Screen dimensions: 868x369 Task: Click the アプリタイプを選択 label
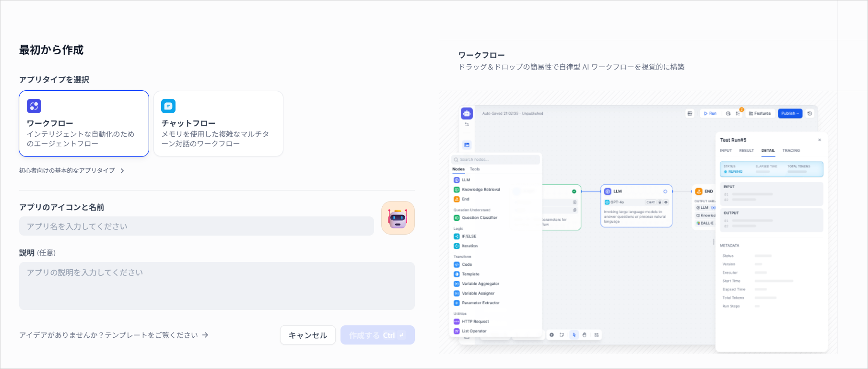(54, 80)
